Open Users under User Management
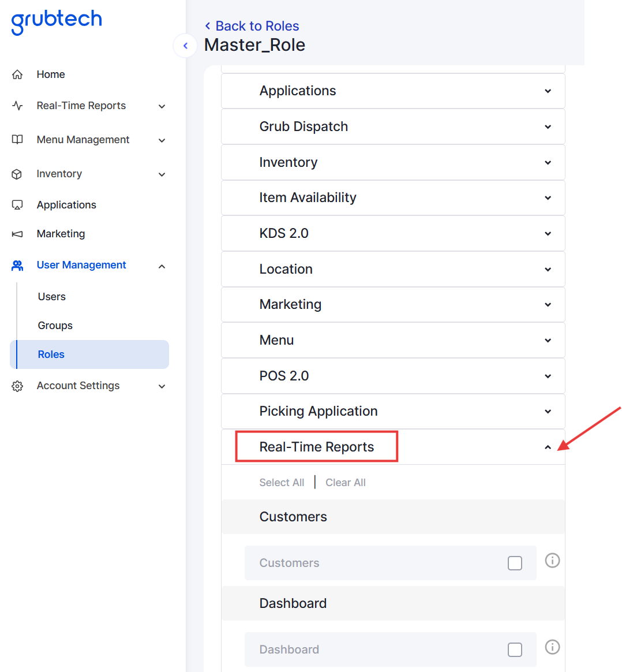 pyautogui.click(x=52, y=297)
